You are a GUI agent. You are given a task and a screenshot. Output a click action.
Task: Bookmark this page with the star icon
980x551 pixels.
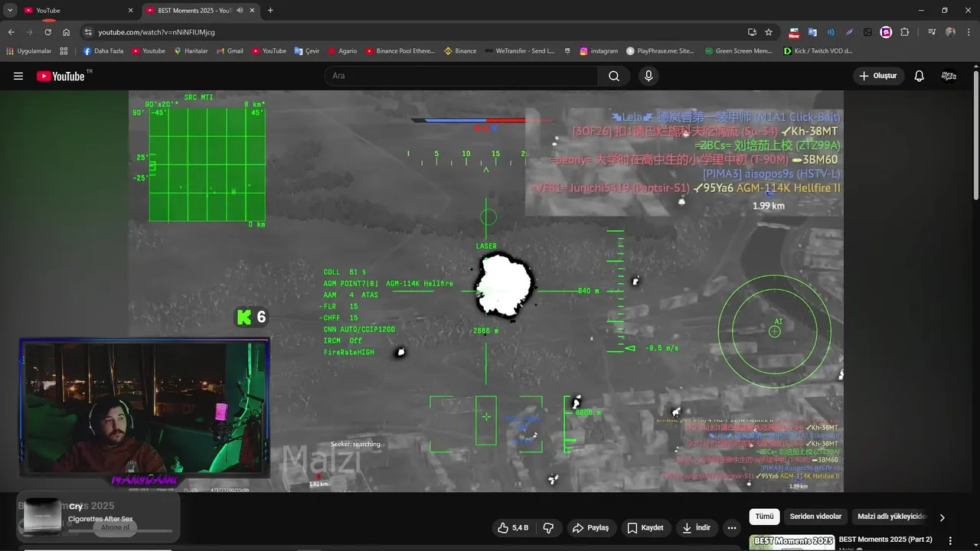click(x=769, y=32)
